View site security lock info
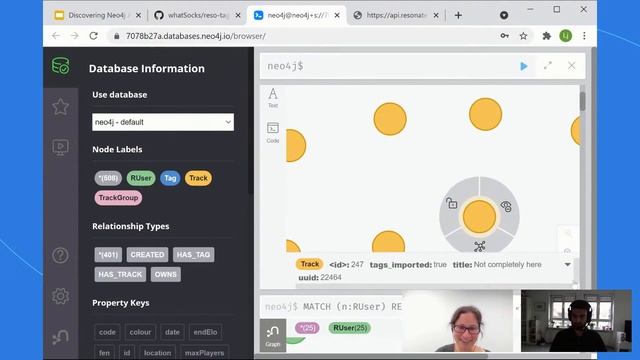The image size is (640, 360). click(x=117, y=36)
